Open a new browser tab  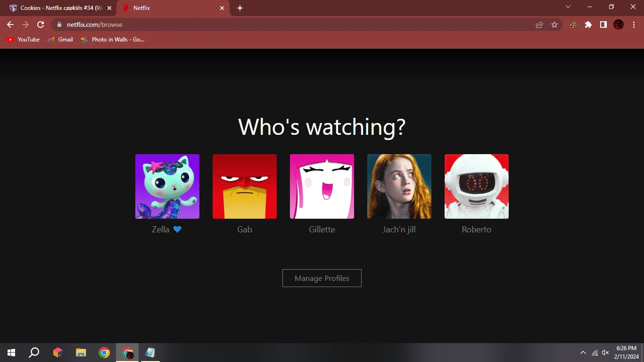[x=240, y=8]
